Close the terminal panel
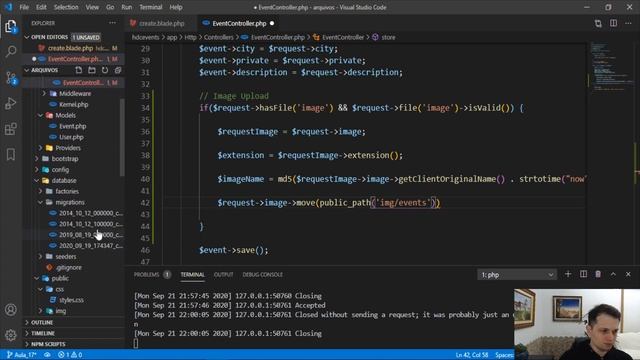Image resolution: width=640 pixels, height=360 pixels. (628, 274)
